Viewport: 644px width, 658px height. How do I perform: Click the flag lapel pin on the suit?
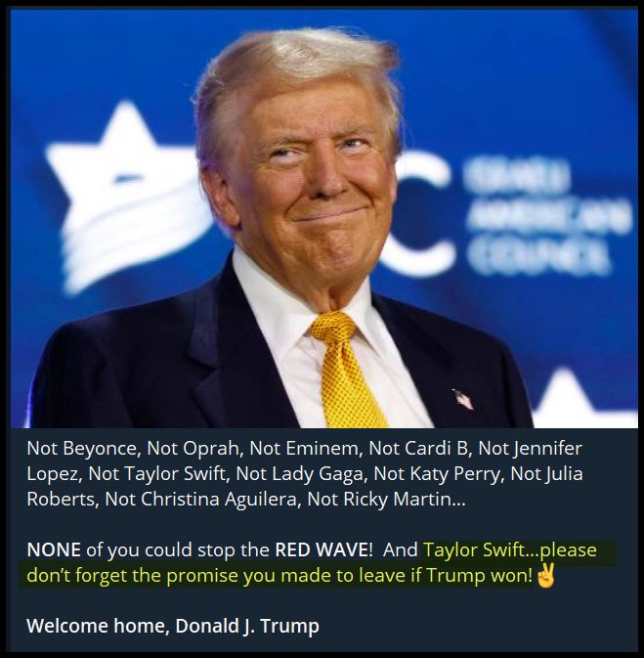point(463,399)
